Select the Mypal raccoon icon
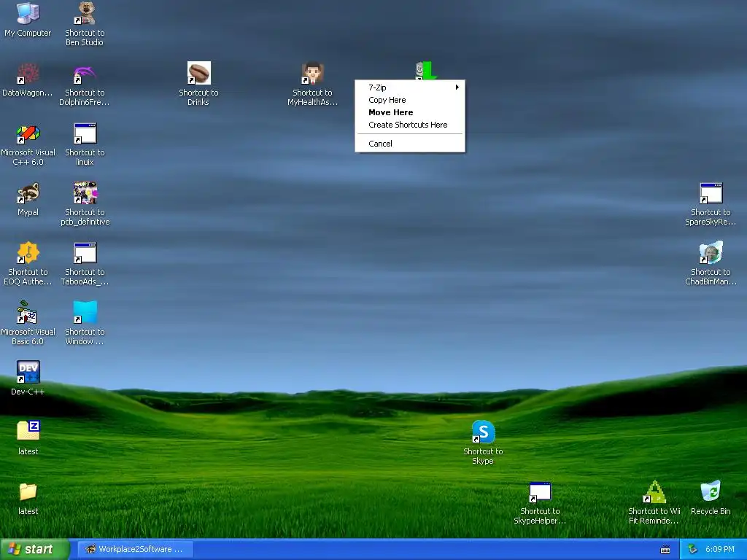This screenshot has height=560, width=747. pyautogui.click(x=28, y=192)
